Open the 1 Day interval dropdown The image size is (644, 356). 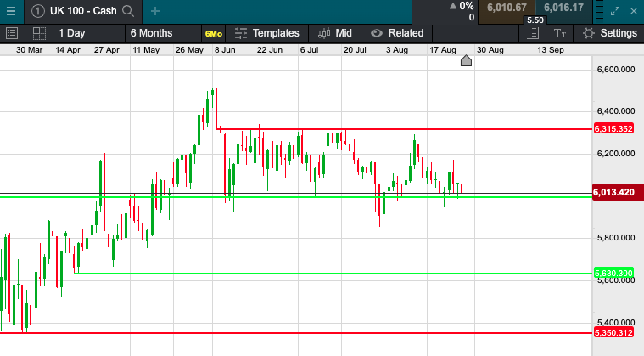tap(89, 33)
